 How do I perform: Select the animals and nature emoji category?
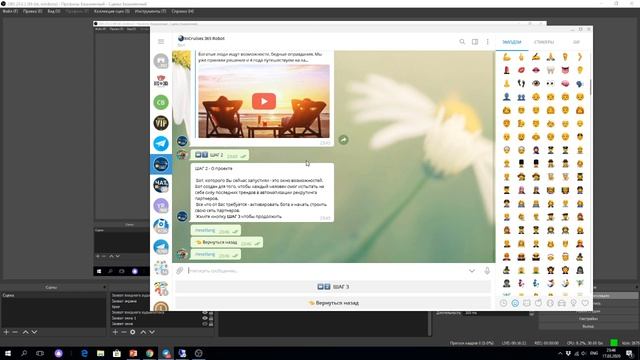[527, 303]
